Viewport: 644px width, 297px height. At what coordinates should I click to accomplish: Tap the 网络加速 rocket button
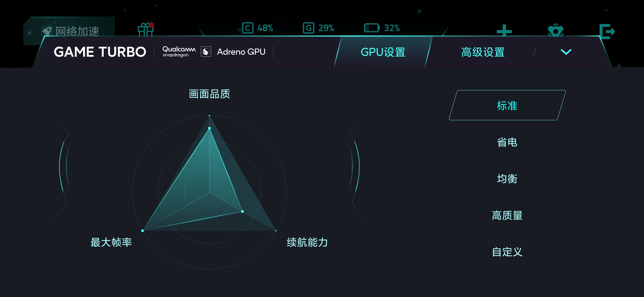click(69, 31)
